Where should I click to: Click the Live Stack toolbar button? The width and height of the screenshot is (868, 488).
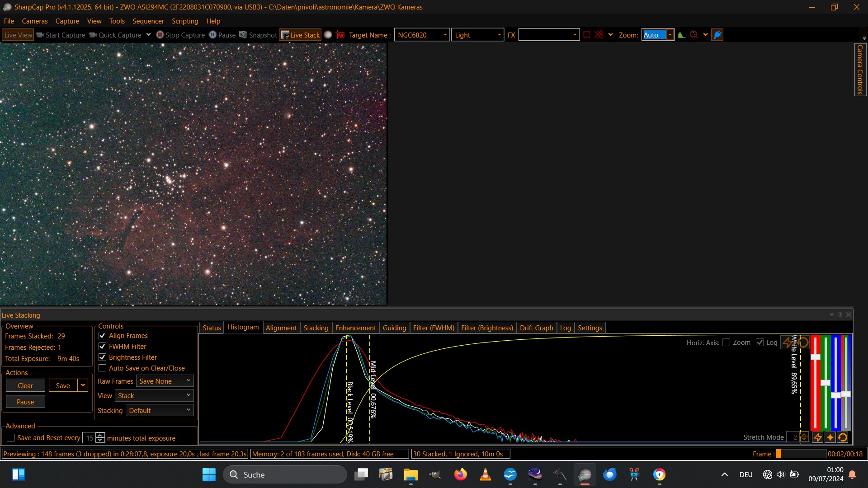300,35
